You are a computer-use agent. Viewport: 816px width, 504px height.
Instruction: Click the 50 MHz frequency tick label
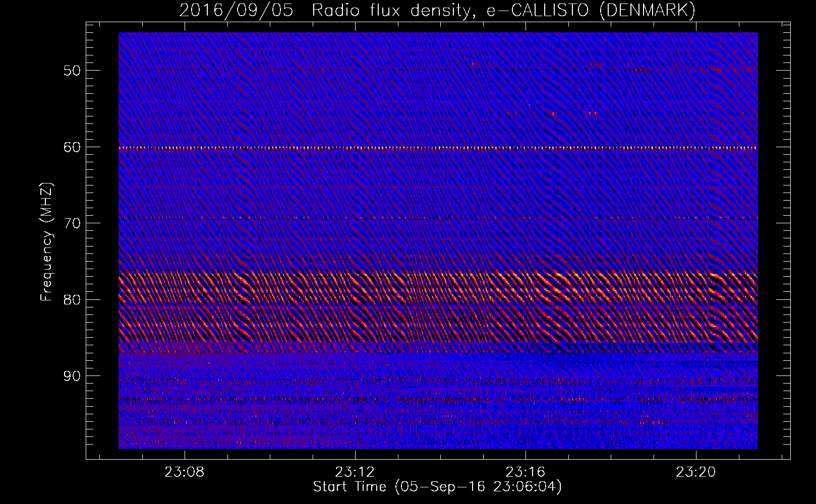pyautogui.click(x=72, y=71)
